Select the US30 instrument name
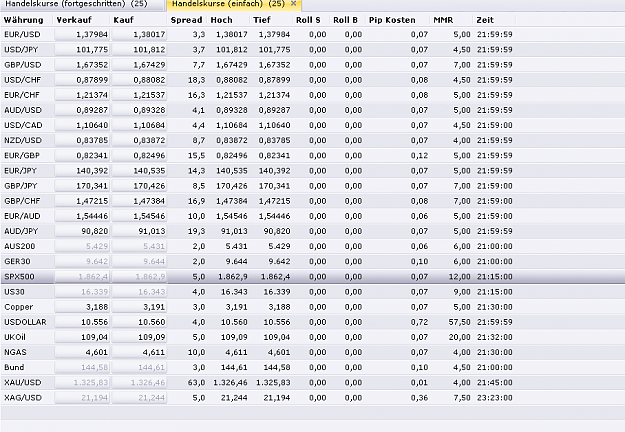The image size is (625, 432). click(14, 292)
